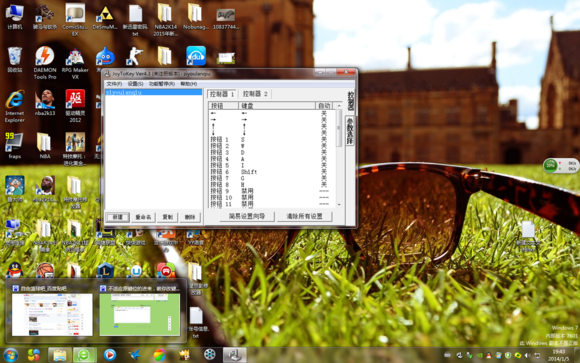Click the Recycle Bin desktop icon

point(15,59)
